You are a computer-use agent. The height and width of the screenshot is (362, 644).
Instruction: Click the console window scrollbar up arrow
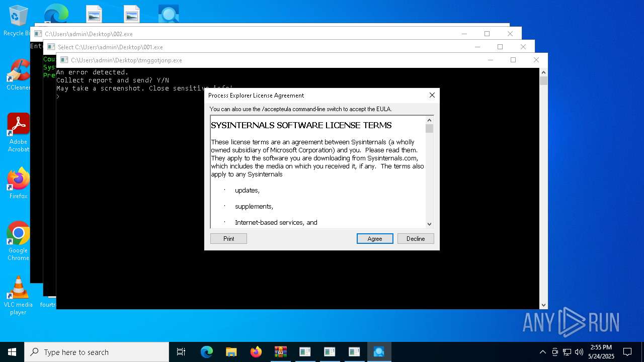pyautogui.click(x=543, y=72)
